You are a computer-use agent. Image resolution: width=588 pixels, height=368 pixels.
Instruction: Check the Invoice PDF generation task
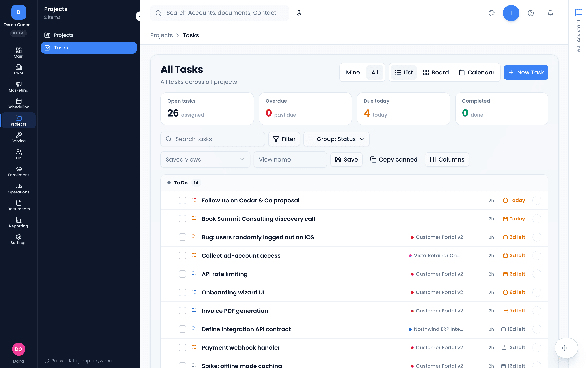tap(183, 311)
